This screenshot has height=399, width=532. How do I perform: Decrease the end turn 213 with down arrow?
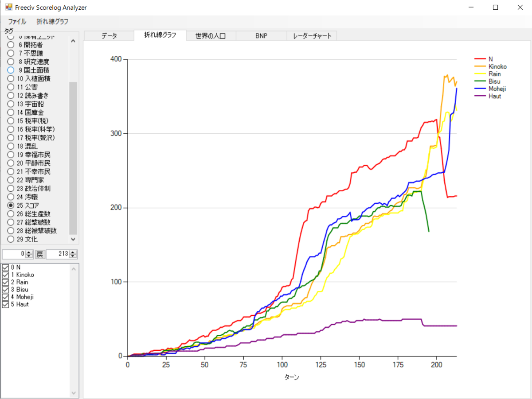pos(74,256)
